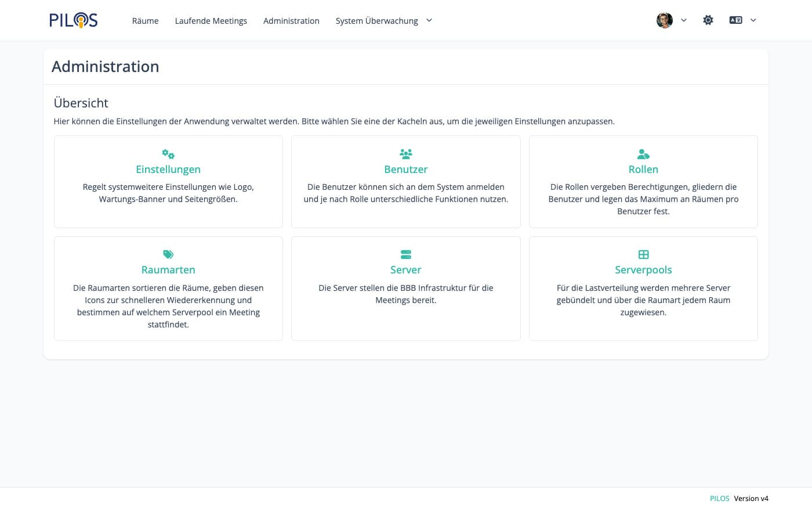This screenshot has width=812, height=508.
Task: Open the Benutzer management link
Action: [406, 170]
